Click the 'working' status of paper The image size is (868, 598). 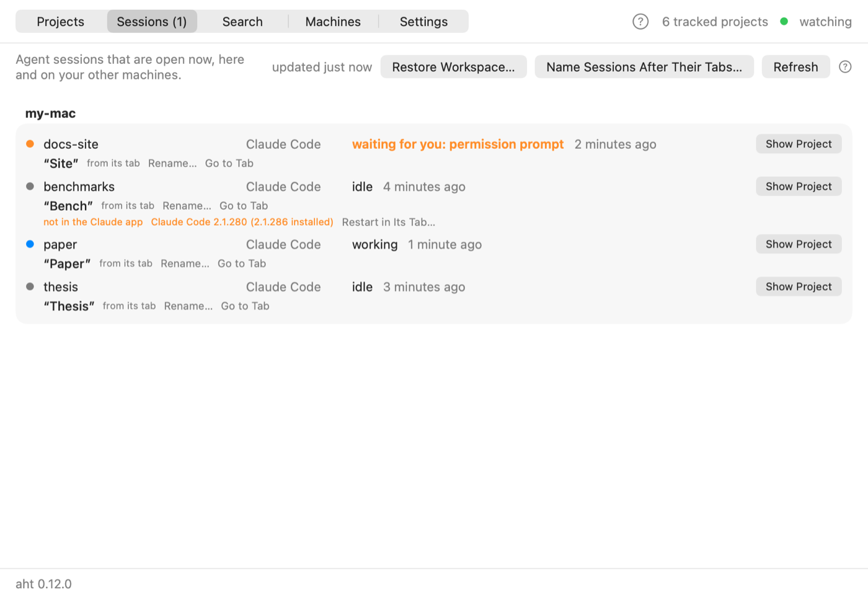click(x=374, y=244)
